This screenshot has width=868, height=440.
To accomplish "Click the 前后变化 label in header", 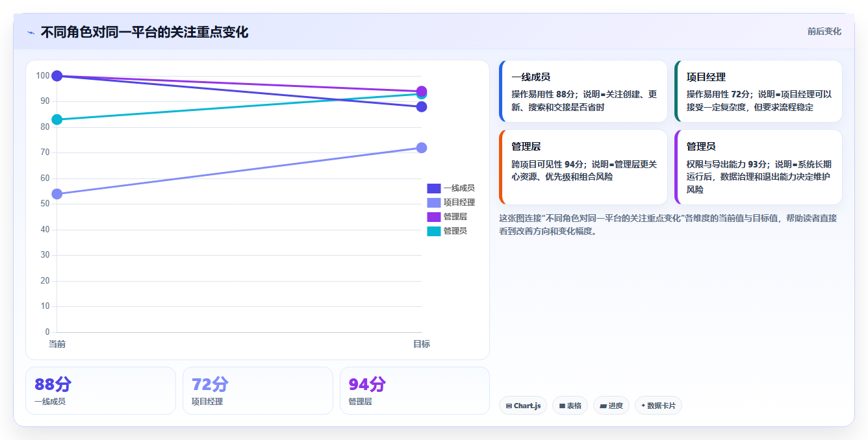I will (824, 31).
